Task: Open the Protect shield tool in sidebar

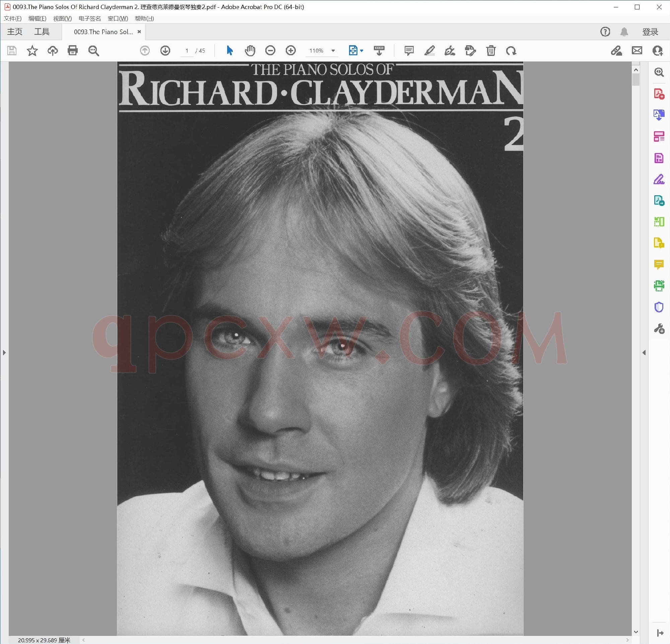Action: click(x=659, y=307)
